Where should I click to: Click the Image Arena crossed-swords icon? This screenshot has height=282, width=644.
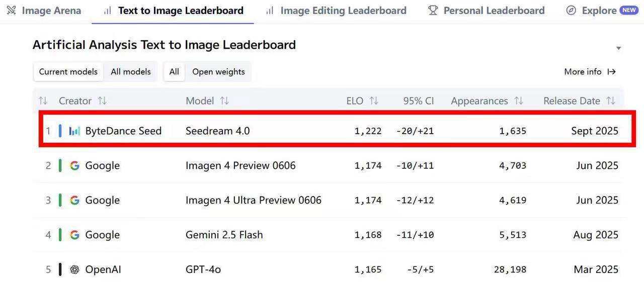click(x=11, y=10)
